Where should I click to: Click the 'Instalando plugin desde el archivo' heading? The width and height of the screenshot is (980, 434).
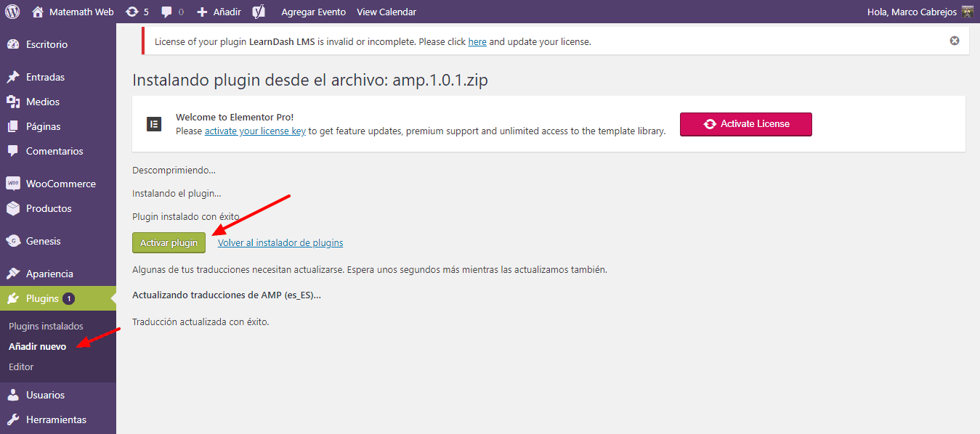[310, 80]
